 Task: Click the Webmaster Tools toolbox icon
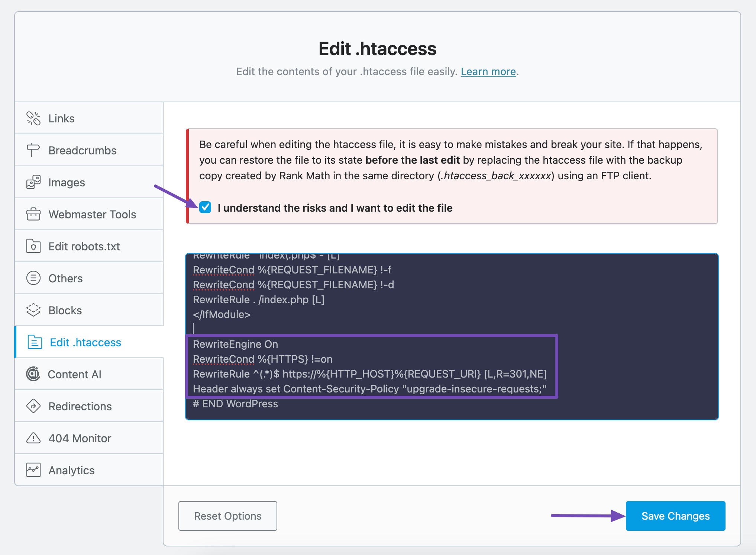click(33, 214)
